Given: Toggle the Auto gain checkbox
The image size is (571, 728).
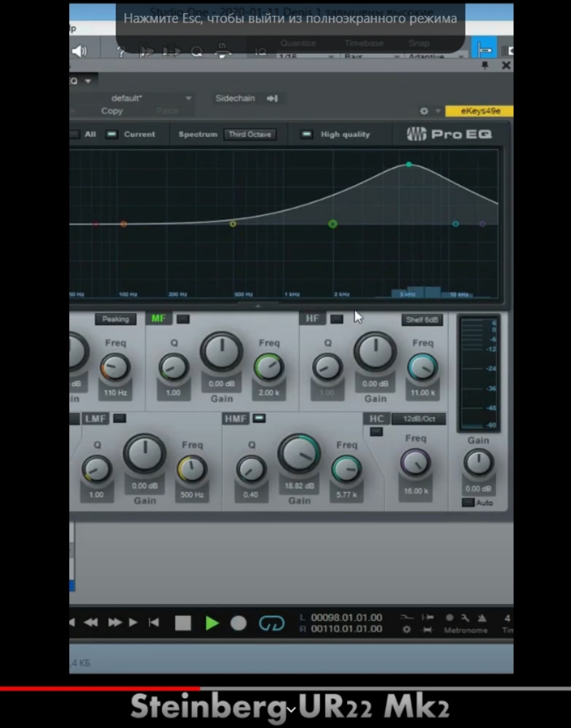Looking at the screenshot, I should [468, 502].
